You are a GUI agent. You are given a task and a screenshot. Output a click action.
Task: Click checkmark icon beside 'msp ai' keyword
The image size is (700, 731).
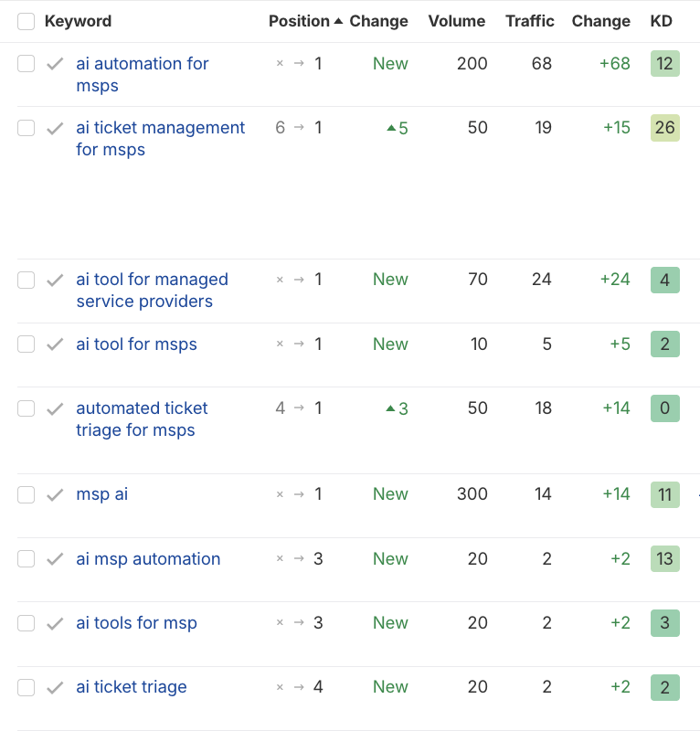pyautogui.click(x=55, y=495)
